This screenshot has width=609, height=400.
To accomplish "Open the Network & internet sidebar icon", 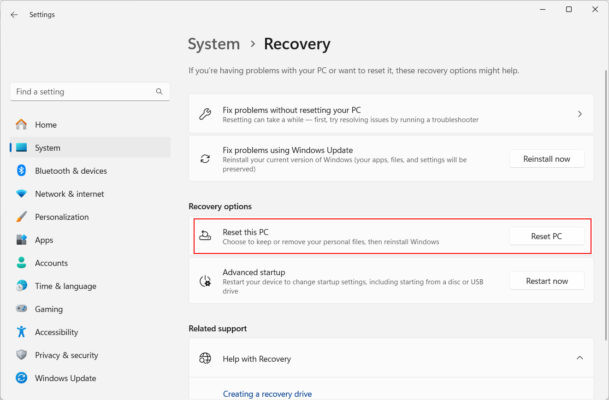I will [x=21, y=194].
